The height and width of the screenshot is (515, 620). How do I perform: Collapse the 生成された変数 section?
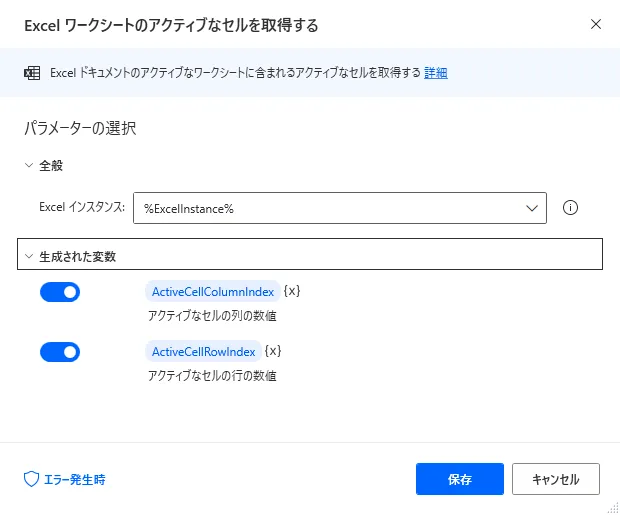tap(29, 256)
